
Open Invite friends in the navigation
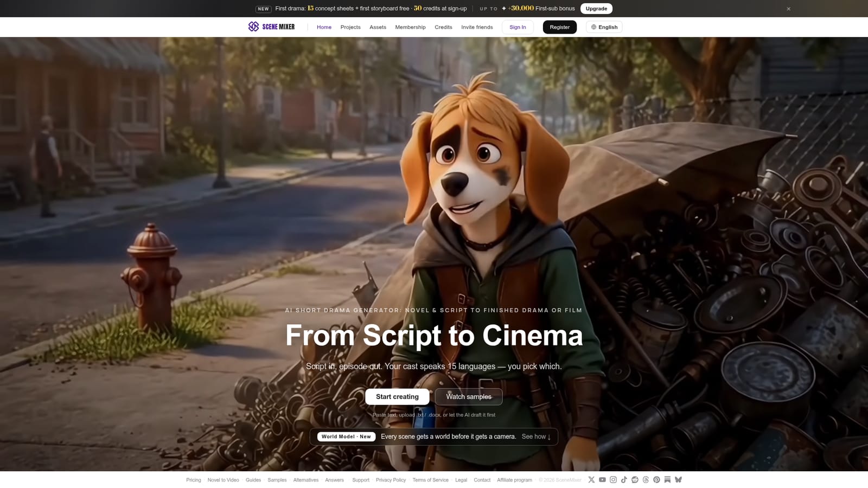477,27
